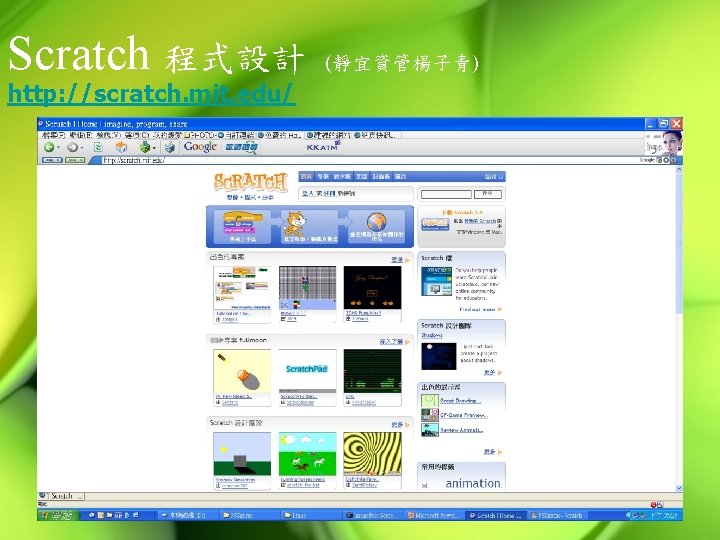Click the green puzzle-piece toolbar icon
The height and width of the screenshot is (540, 720).
click(145, 147)
